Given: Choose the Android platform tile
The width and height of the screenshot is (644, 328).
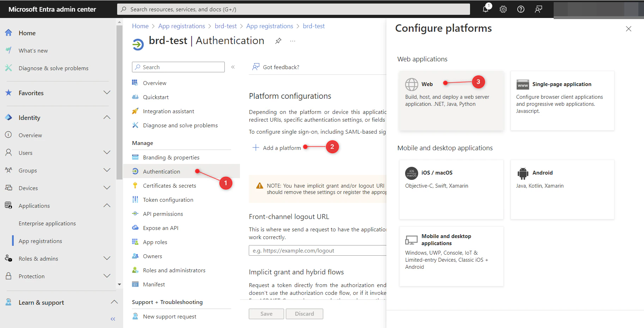Looking at the screenshot, I should pos(562,190).
